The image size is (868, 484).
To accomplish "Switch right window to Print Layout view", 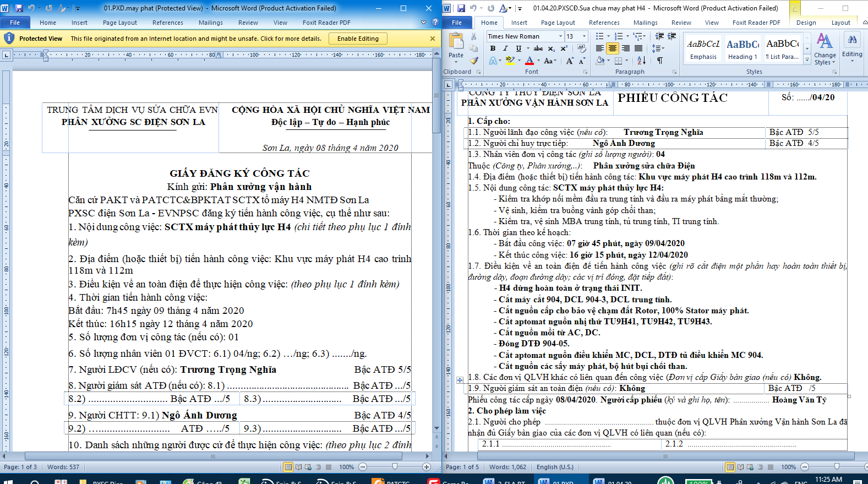I will pos(730,467).
